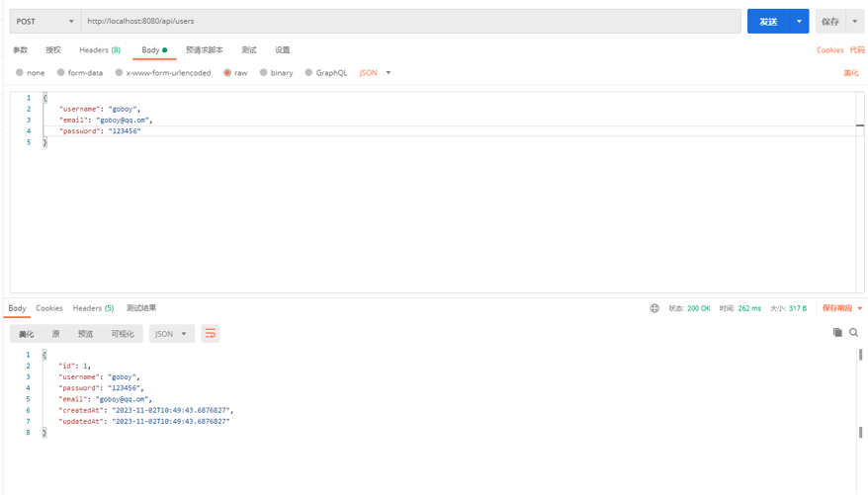Select the GraphQL body type radio
Viewport: 868px width, 495px height.
click(x=308, y=72)
